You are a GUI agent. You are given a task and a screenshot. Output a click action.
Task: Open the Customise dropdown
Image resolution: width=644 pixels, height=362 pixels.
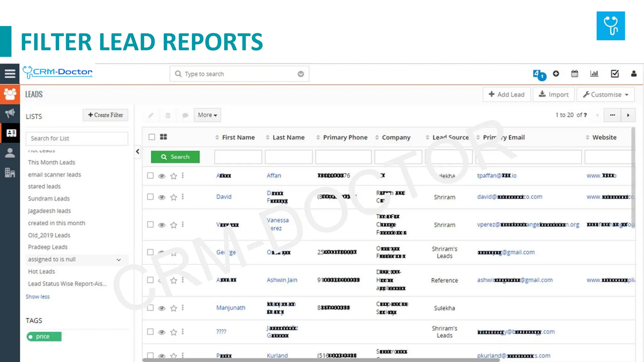606,94
